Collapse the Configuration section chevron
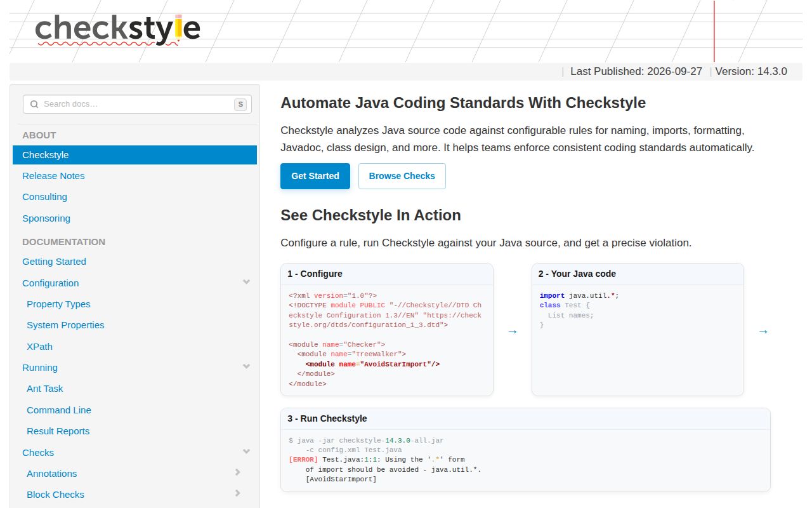The image size is (812, 508). coord(246,282)
